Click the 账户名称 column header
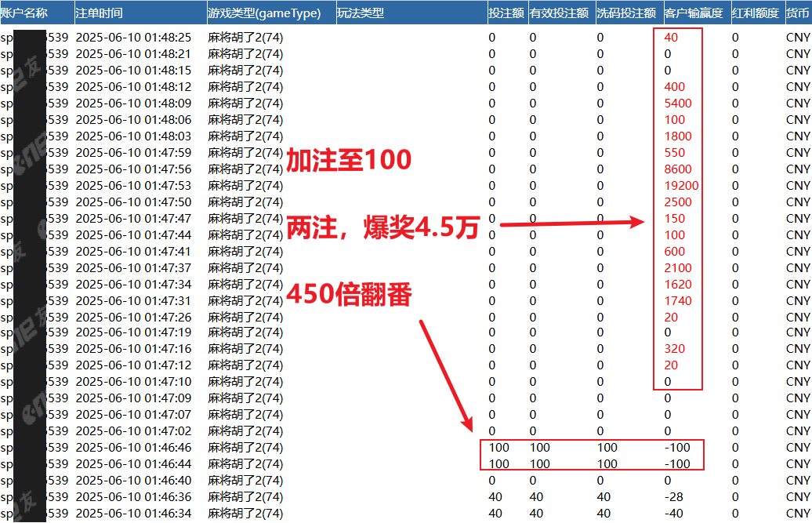 [x=25, y=13]
